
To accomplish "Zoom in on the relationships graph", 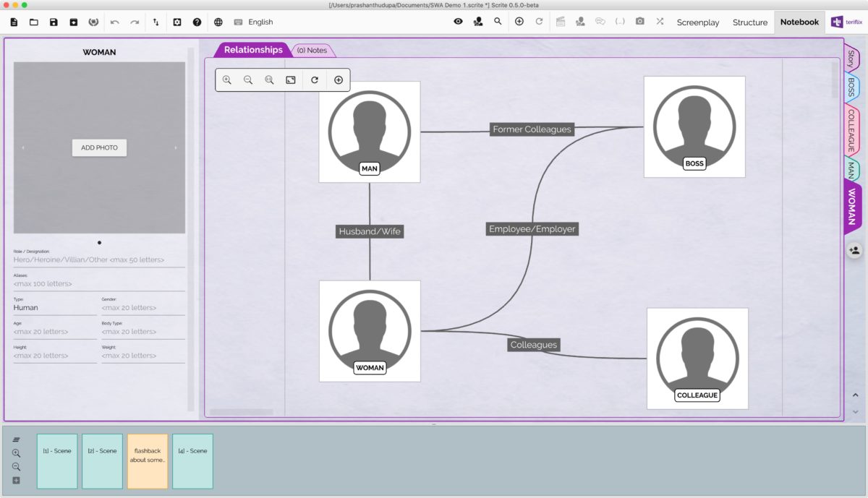I will (227, 80).
